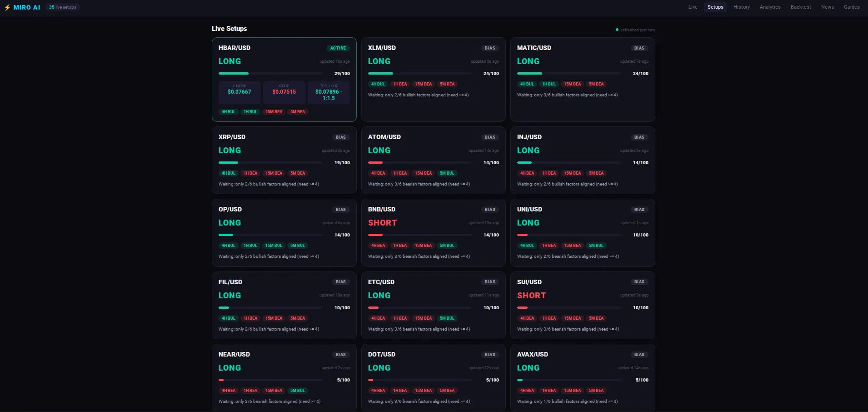868x412 pixels.
Task: Go to the Analytics tab
Action: point(770,7)
